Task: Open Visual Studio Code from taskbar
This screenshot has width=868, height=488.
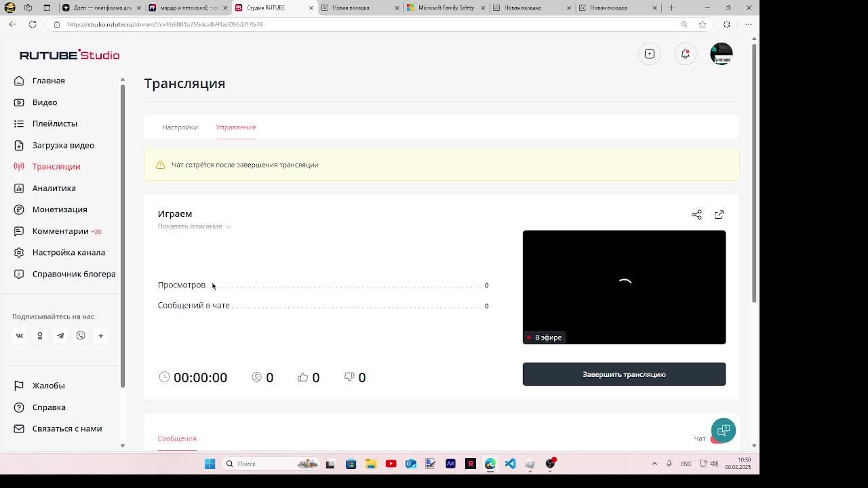Action: tap(510, 464)
